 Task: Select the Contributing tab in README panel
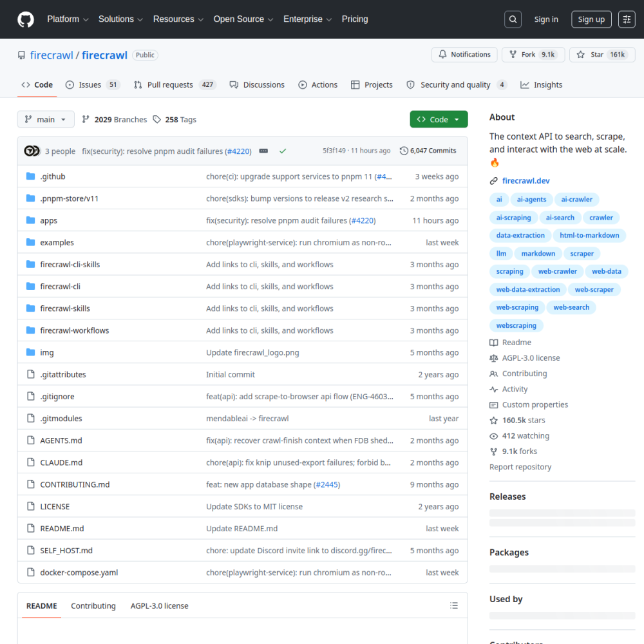pos(93,605)
